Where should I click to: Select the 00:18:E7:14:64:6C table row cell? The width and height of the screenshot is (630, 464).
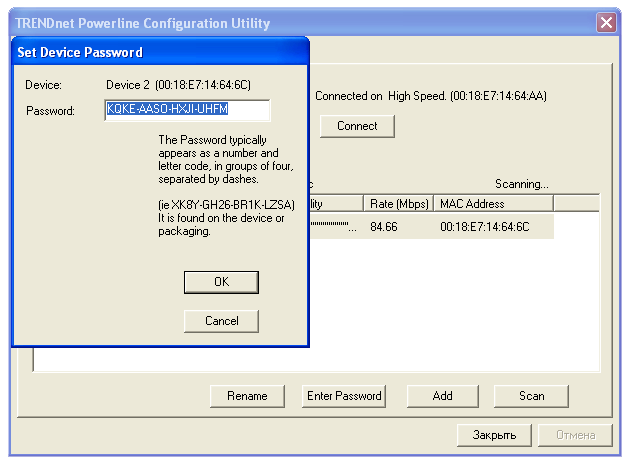click(x=485, y=227)
